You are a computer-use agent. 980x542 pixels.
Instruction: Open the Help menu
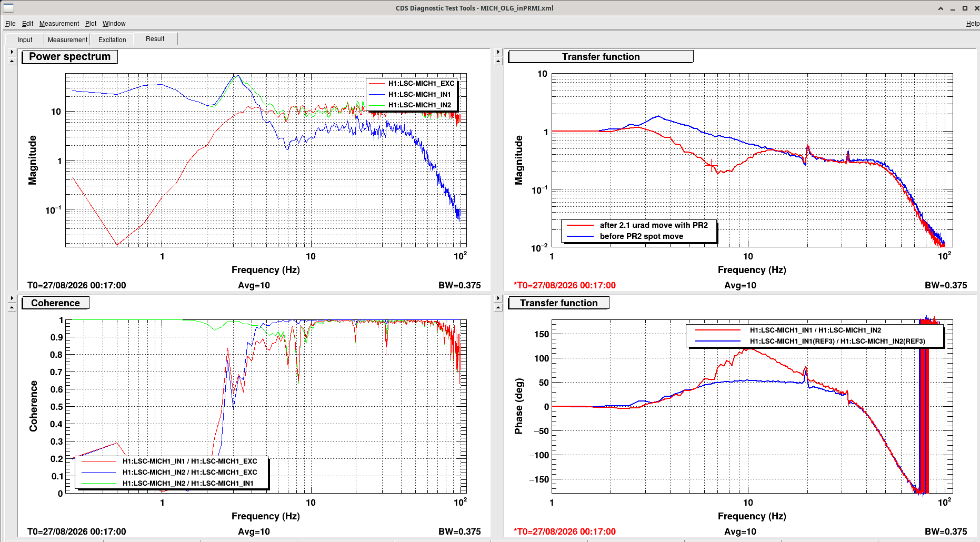click(x=973, y=24)
